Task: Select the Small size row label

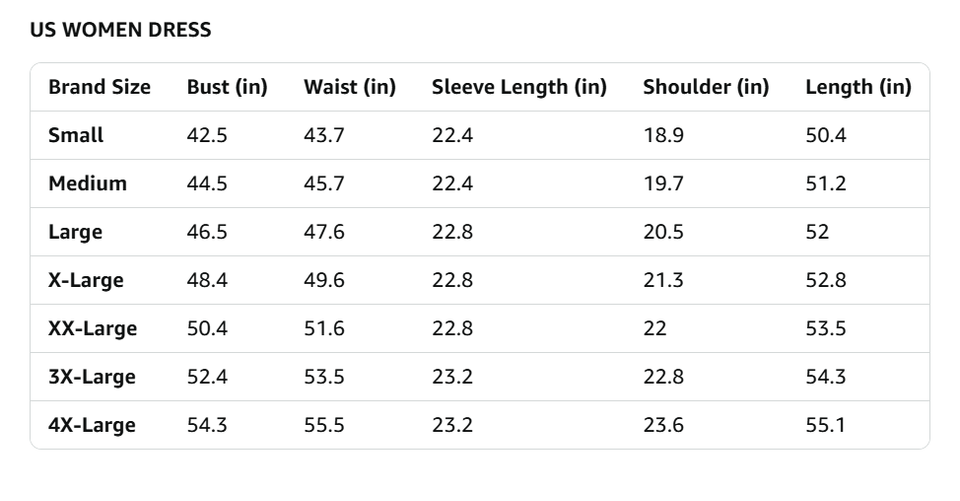Action: tap(76, 135)
